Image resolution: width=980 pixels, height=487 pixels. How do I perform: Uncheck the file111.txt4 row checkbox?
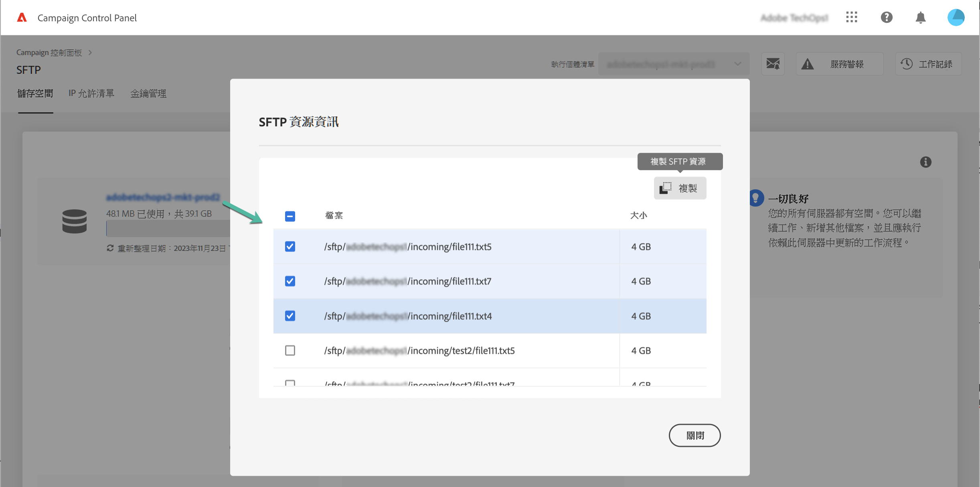290,316
